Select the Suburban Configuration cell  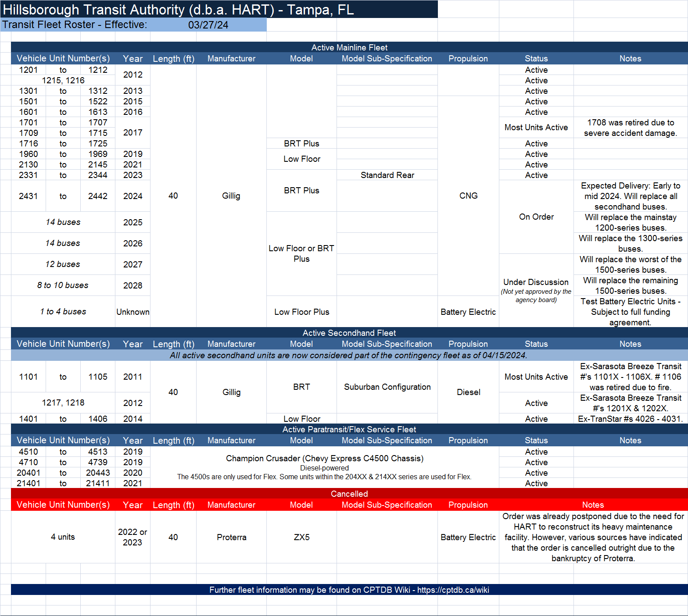[387, 387]
